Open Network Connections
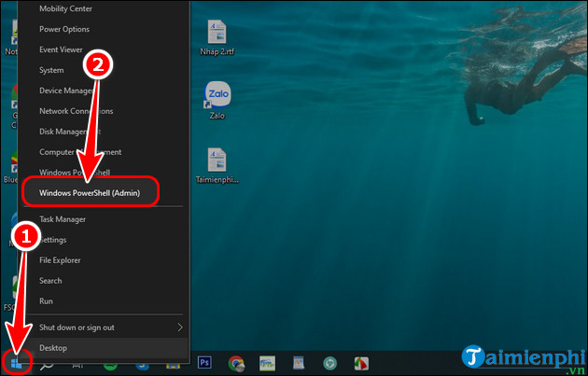588x376 pixels. (104, 111)
